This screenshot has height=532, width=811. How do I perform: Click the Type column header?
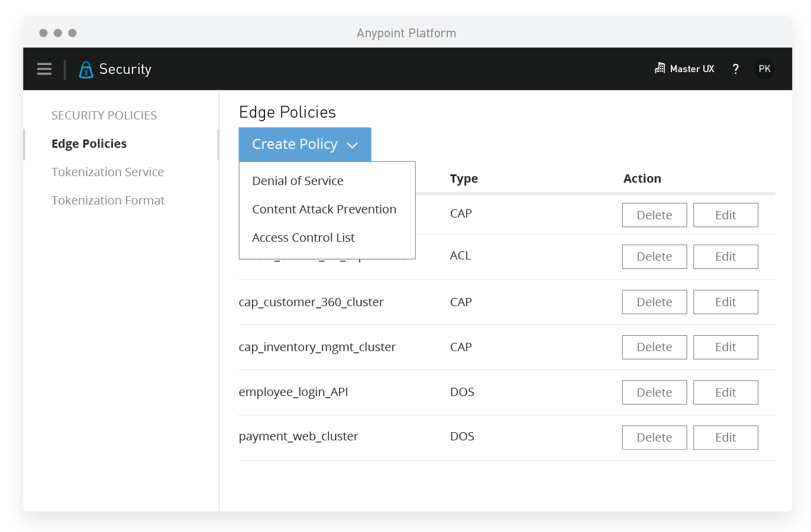click(464, 179)
